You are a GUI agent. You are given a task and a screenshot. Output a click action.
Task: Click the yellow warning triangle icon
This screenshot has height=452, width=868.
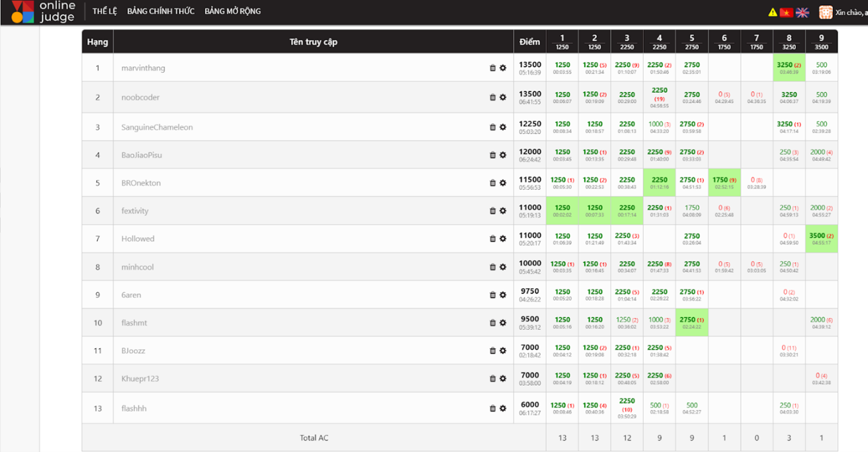point(773,12)
